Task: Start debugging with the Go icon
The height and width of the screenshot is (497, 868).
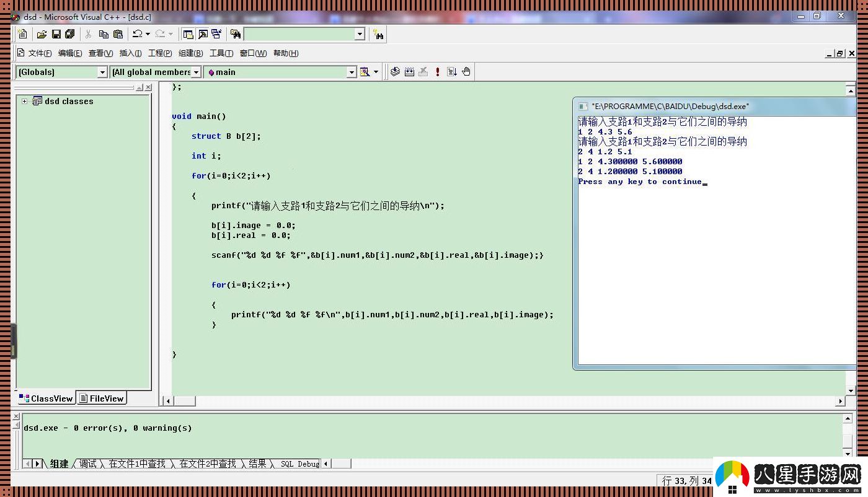Action: click(452, 72)
